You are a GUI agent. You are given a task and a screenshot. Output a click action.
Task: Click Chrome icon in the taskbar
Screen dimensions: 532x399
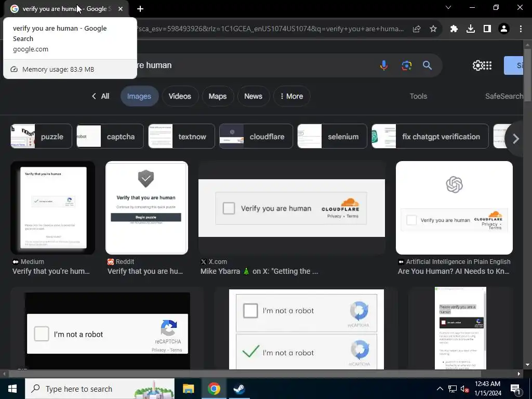click(214, 389)
